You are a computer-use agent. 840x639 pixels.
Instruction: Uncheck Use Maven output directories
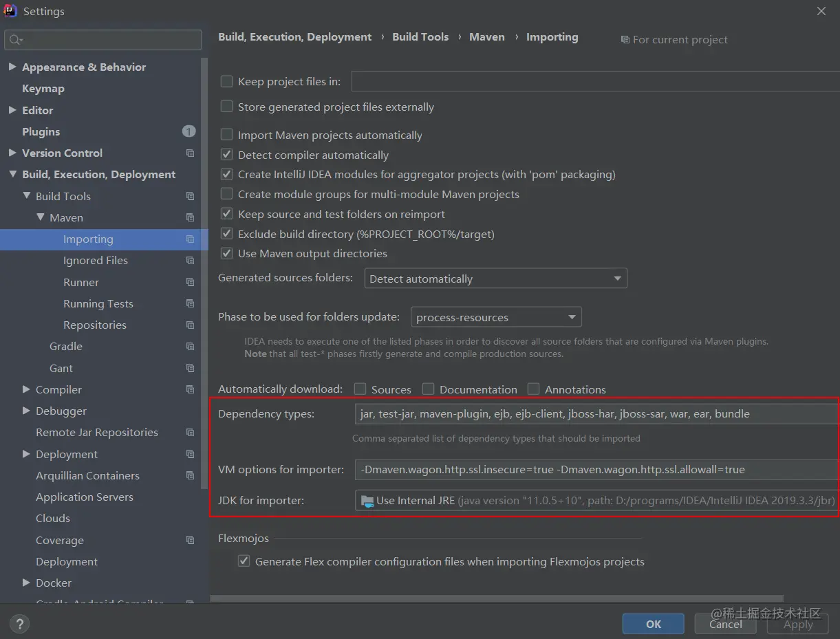[x=226, y=253]
